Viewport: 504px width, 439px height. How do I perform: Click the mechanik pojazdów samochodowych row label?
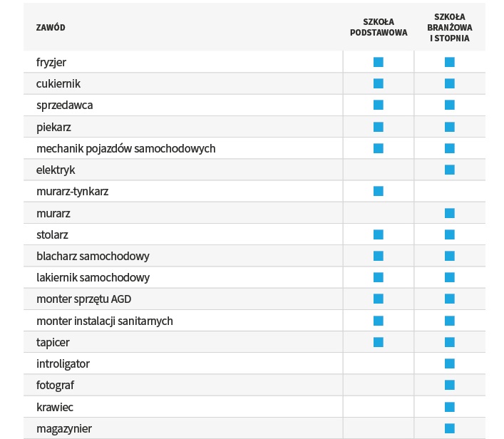tap(125, 148)
